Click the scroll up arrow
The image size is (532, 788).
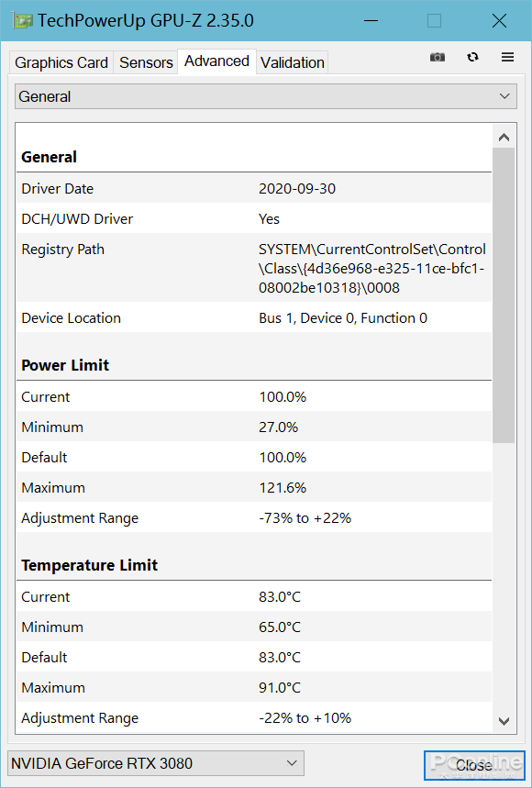[504, 138]
